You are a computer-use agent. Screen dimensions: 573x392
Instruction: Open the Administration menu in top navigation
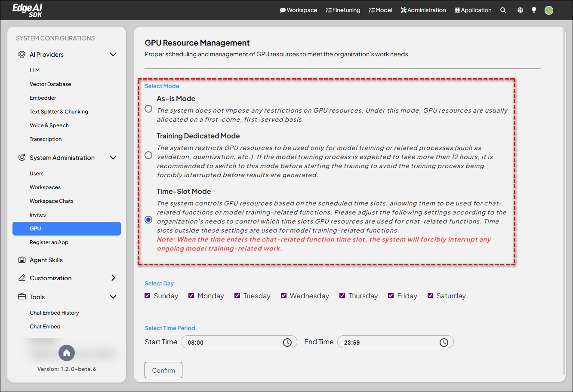423,10
